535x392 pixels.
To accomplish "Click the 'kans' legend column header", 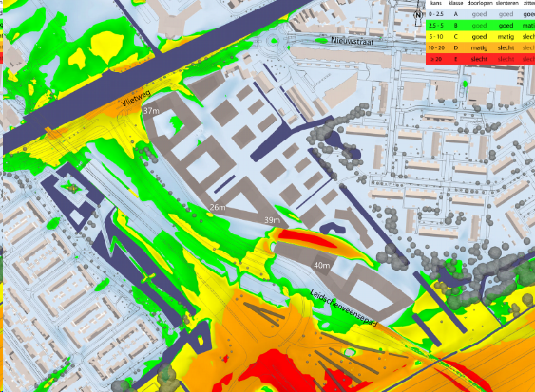I will pos(436,3).
